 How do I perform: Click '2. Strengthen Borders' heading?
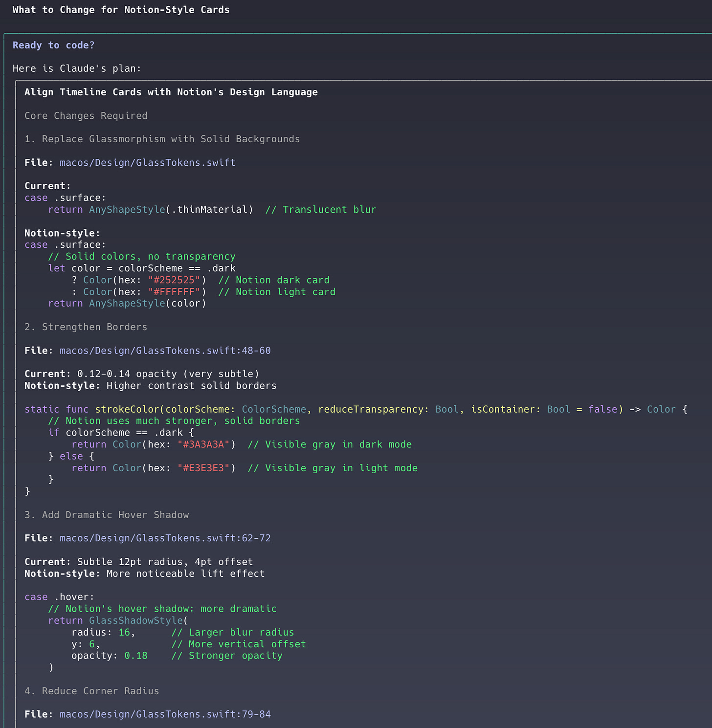86,327
